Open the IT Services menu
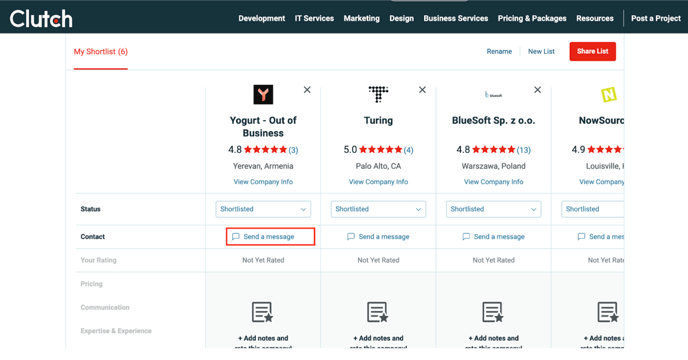688x360 pixels. 314,18
